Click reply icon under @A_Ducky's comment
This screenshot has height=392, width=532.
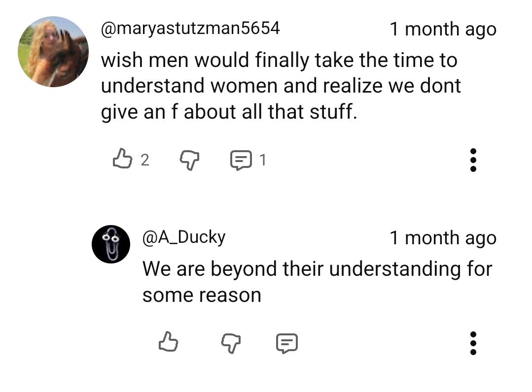click(286, 343)
